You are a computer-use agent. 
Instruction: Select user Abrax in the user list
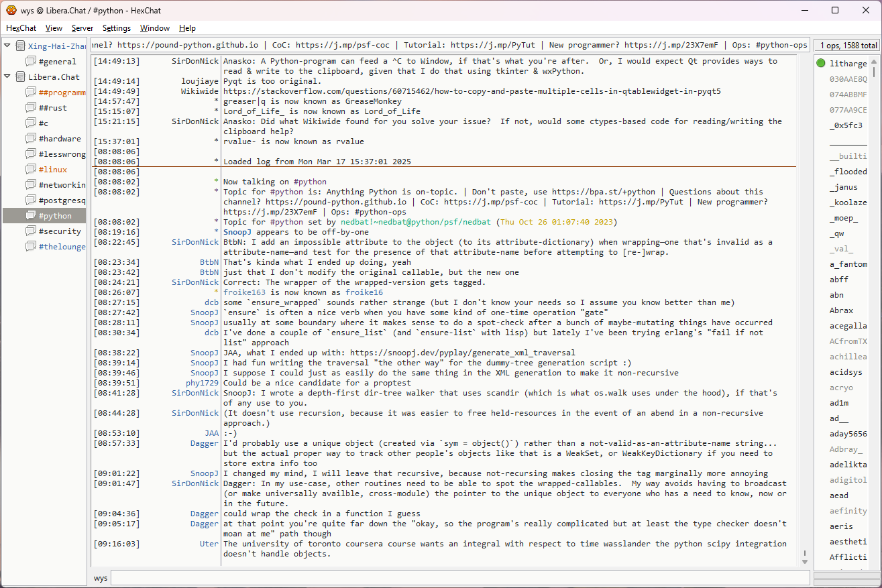(x=841, y=310)
